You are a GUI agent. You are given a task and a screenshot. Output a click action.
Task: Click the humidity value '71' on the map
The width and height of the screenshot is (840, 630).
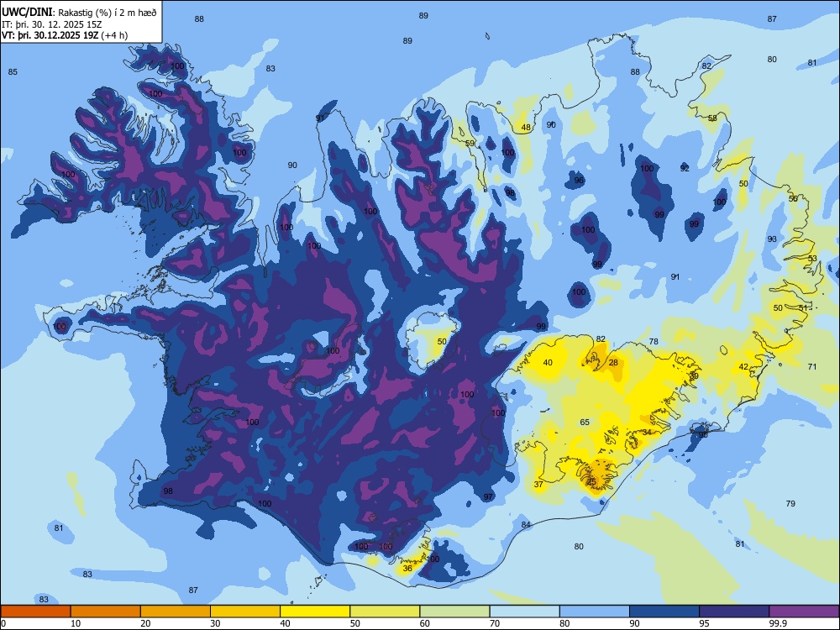point(812,366)
